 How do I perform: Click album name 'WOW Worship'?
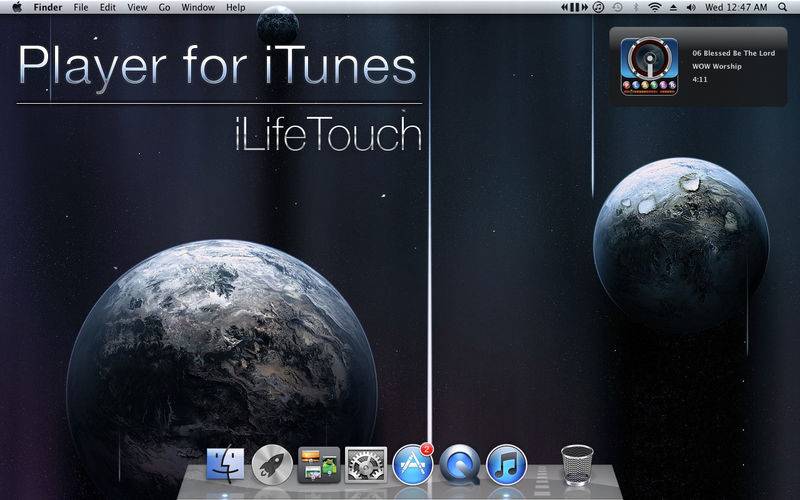716,66
